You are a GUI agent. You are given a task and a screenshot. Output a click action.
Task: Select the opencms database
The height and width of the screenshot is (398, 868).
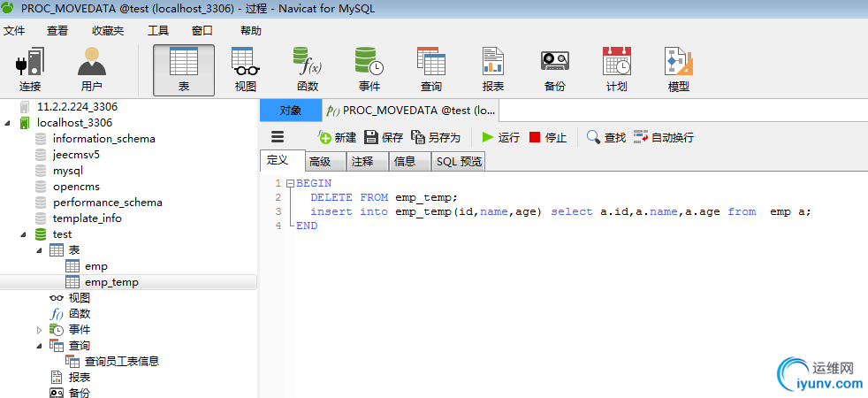pos(76,187)
